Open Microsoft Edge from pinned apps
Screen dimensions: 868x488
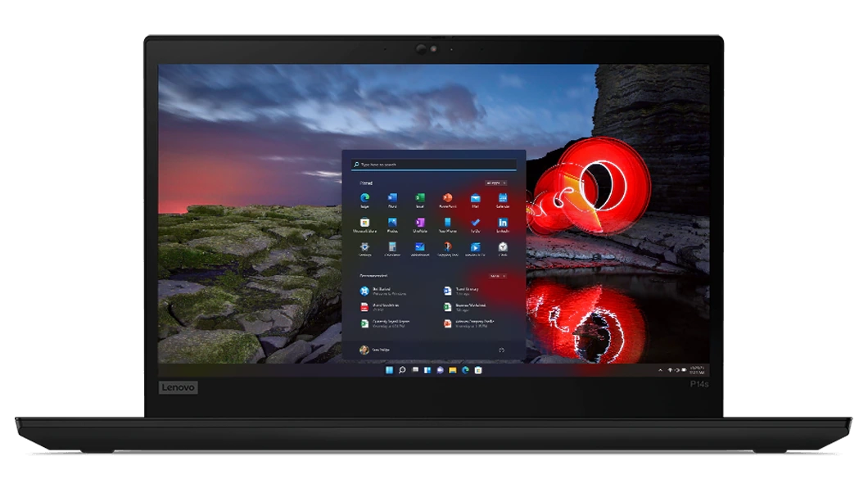tap(365, 198)
